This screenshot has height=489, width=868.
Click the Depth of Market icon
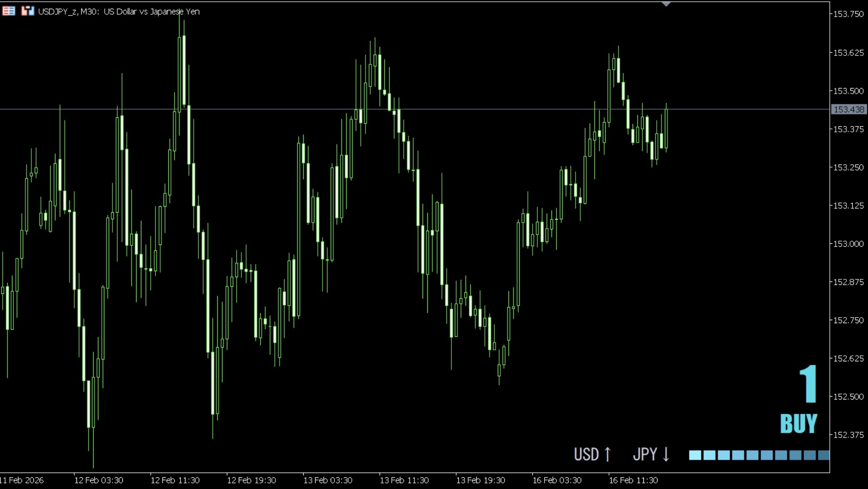pyautogui.click(x=9, y=11)
